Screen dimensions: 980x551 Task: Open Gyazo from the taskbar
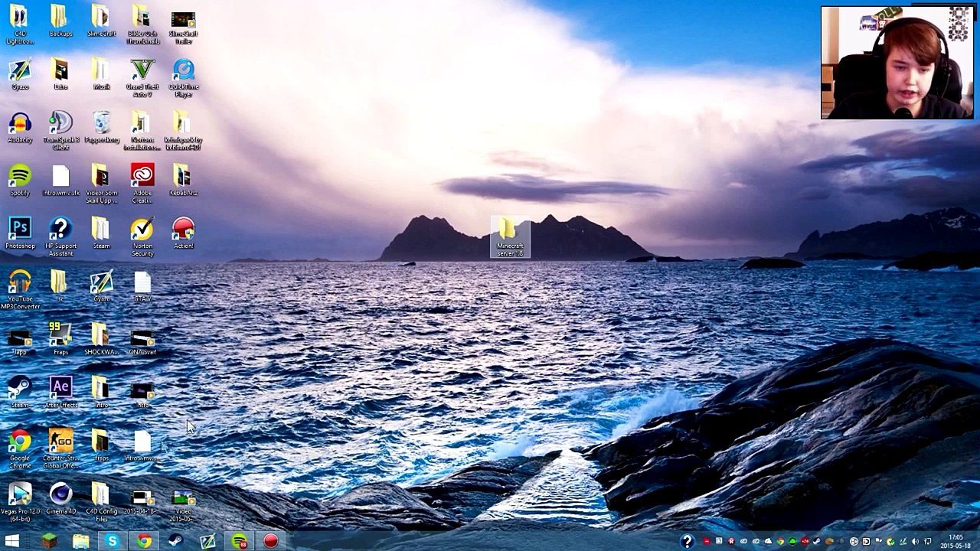pos(207,541)
